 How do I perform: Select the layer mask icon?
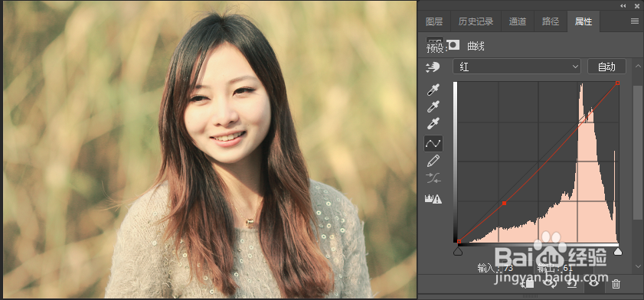click(453, 46)
